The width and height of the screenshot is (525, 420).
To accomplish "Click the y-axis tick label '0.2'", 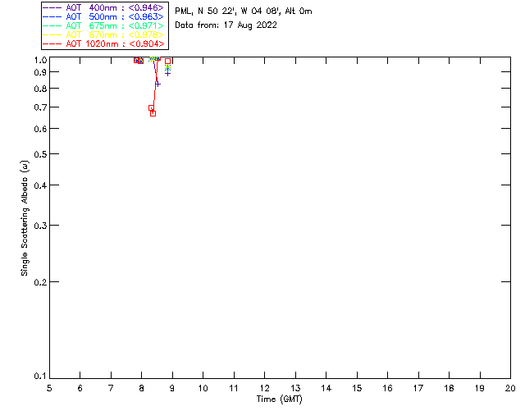I will [40, 282].
